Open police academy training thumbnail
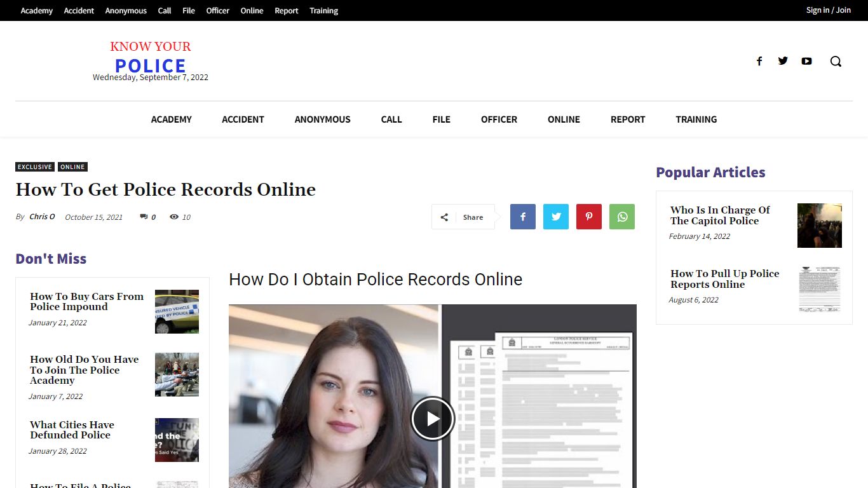Viewport: 868px width, 488px height. (x=177, y=375)
